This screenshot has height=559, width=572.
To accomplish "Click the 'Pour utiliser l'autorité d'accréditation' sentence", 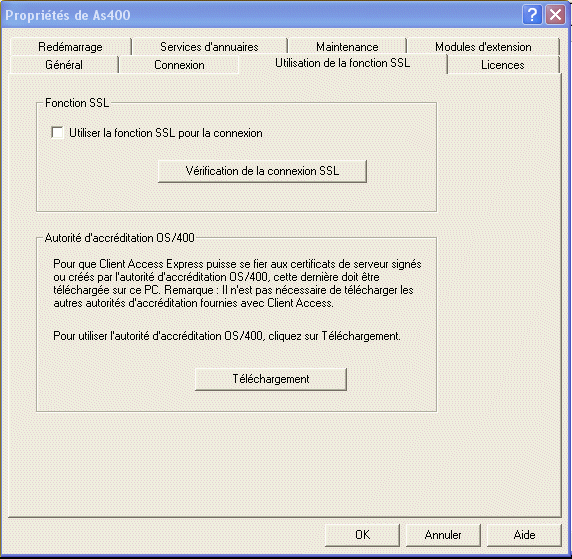I will (x=227, y=336).
